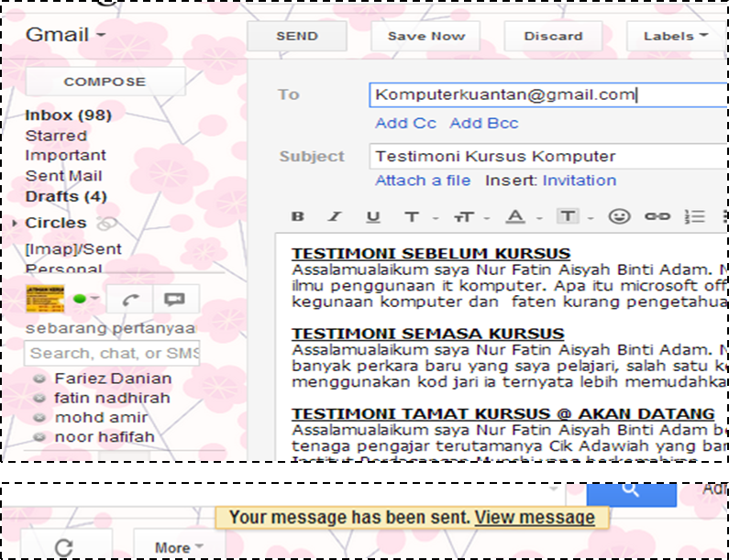The height and width of the screenshot is (560, 729).
Task: Click the View message link
Action: (535, 517)
